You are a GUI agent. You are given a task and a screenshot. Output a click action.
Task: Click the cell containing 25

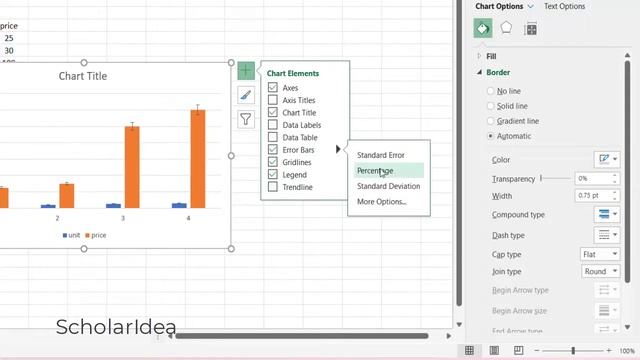pos(9,38)
